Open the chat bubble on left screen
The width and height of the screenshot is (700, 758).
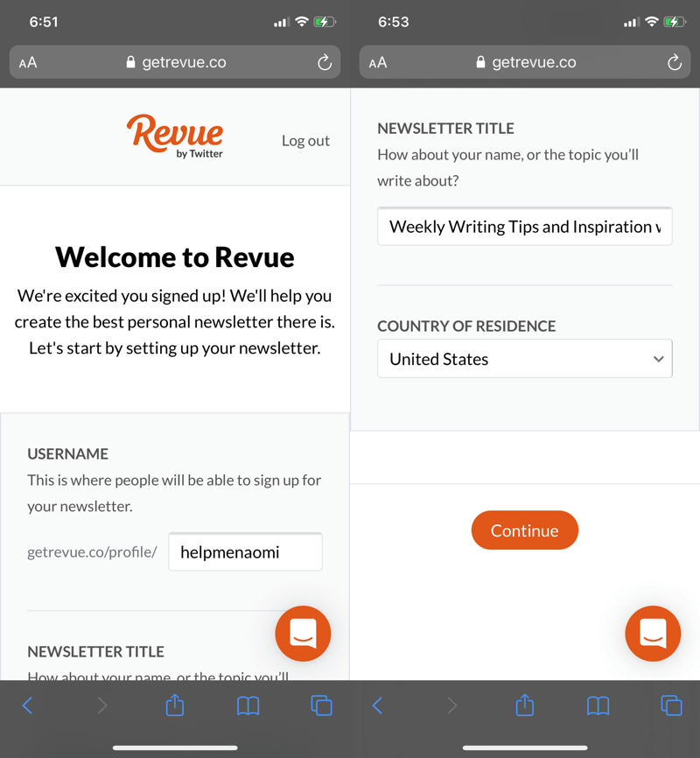[303, 634]
